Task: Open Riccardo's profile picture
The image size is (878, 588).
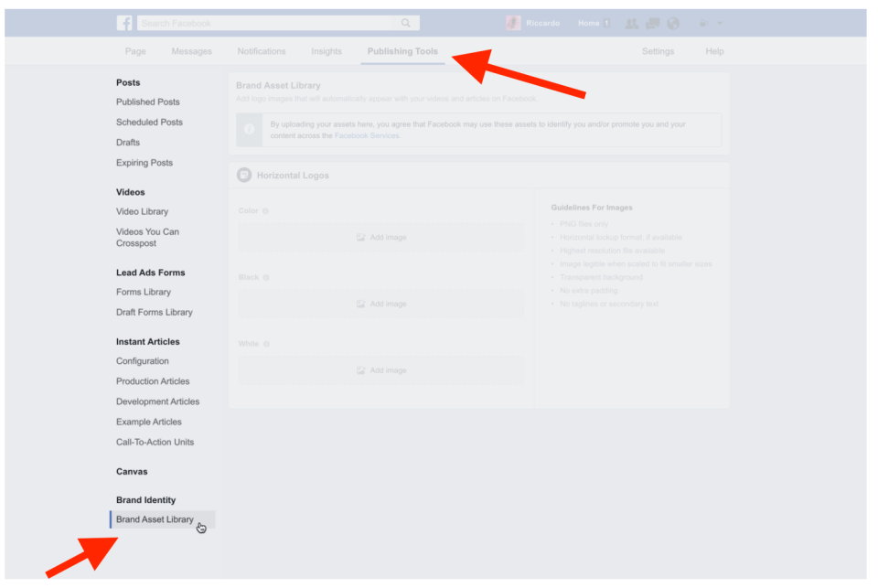Action: click(513, 23)
